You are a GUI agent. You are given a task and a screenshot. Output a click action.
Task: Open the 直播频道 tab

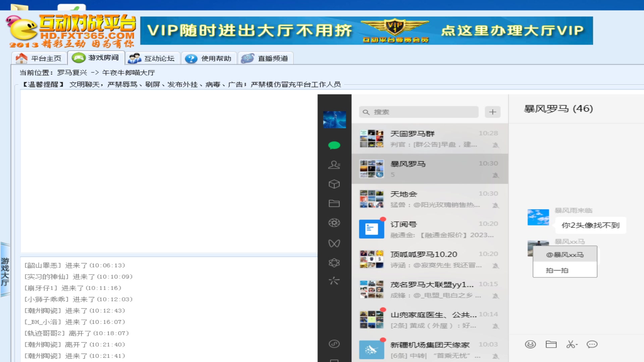(266, 58)
